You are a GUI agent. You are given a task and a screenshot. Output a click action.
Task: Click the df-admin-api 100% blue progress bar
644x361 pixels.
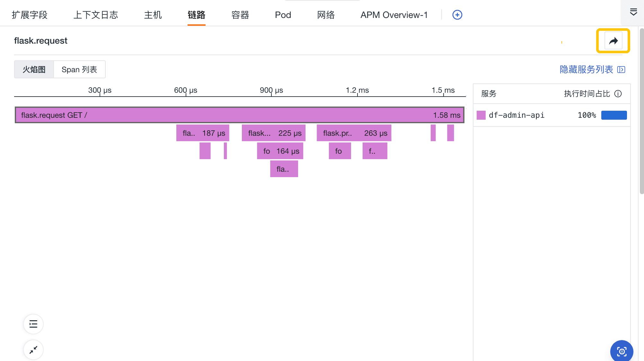pyautogui.click(x=614, y=115)
